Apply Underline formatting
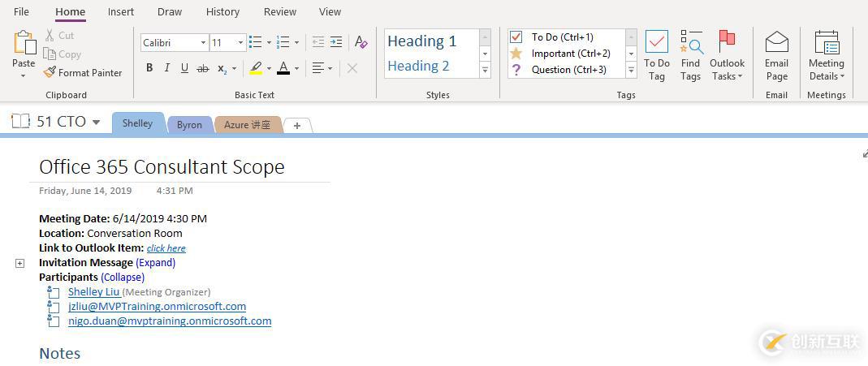 click(185, 68)
